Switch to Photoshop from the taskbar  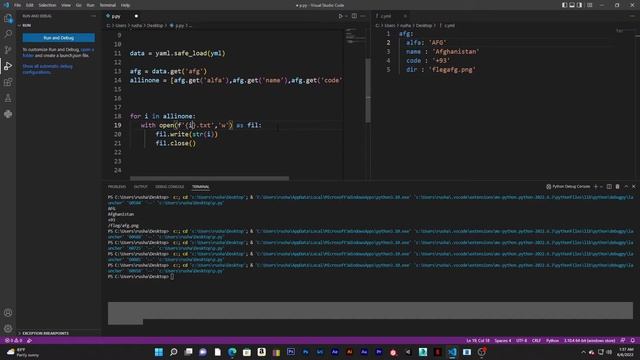pyautogui.click(x=291, y=352)
